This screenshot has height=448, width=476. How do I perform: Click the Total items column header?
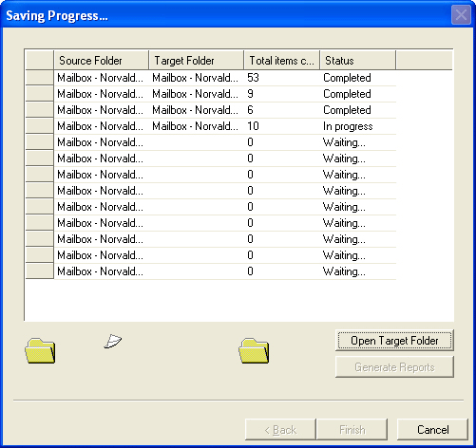click(x=282, y=60)
